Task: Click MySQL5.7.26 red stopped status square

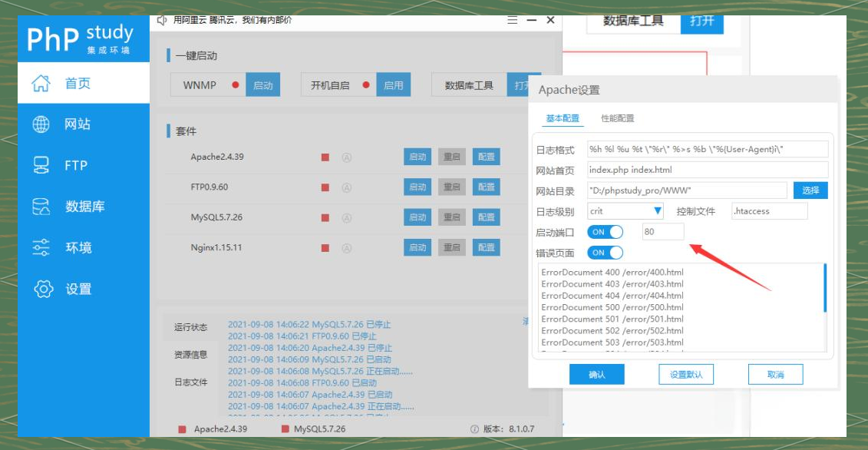Action: click(x=325, y=218)
